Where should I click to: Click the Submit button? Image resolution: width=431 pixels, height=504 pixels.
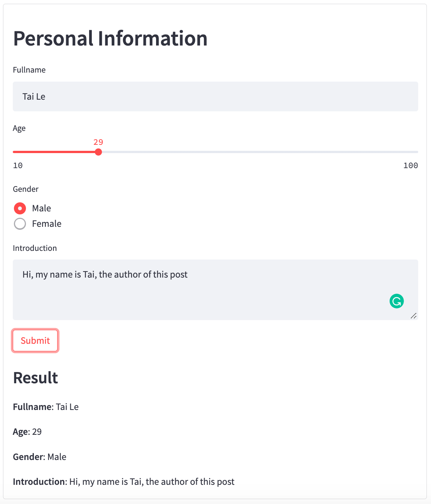click(35, 341)
